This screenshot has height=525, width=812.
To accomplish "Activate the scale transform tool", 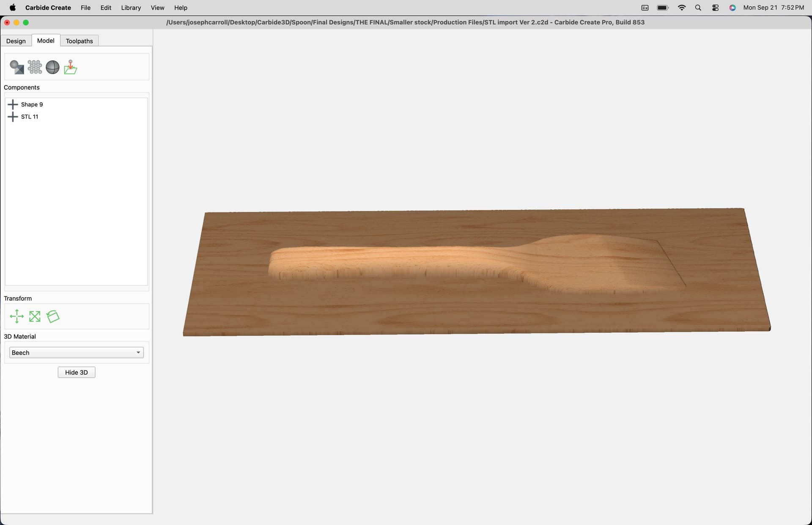I will [35, 316].
